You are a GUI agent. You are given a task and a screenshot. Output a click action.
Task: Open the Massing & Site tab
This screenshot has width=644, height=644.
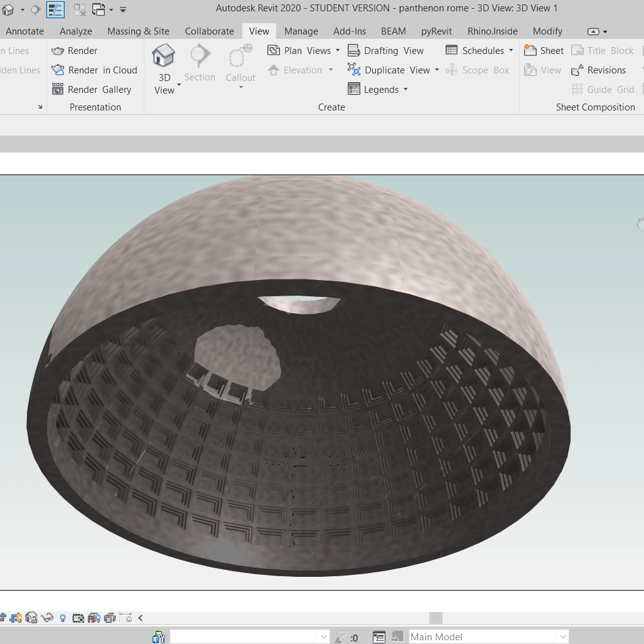click(138, 31)
